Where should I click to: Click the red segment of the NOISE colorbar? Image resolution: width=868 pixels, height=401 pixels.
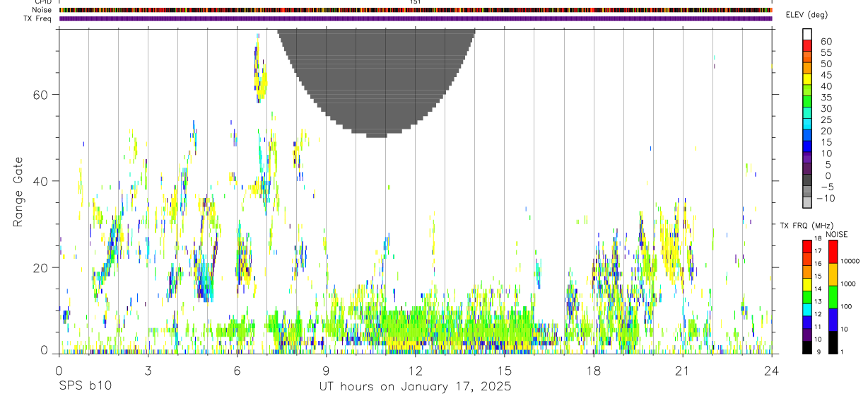[833, 252]
